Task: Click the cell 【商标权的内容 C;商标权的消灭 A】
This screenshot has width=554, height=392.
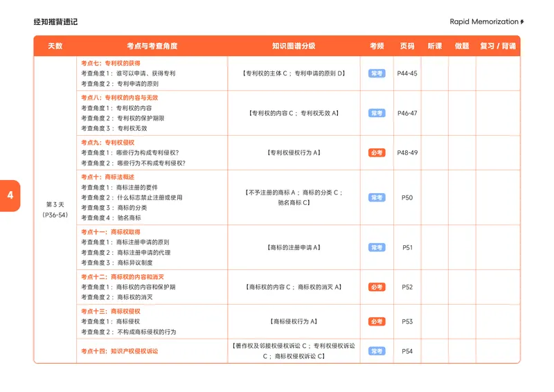Action: tap(294, 287)
